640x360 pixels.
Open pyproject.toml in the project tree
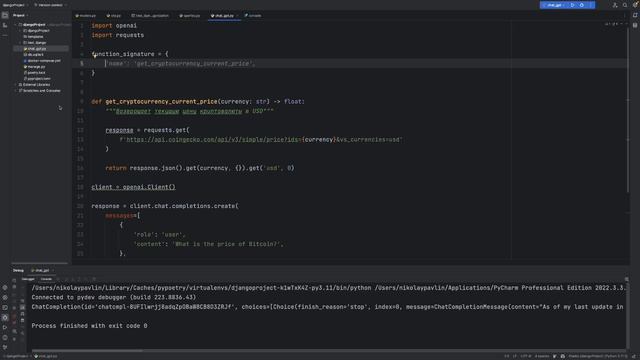pos(38,78)
